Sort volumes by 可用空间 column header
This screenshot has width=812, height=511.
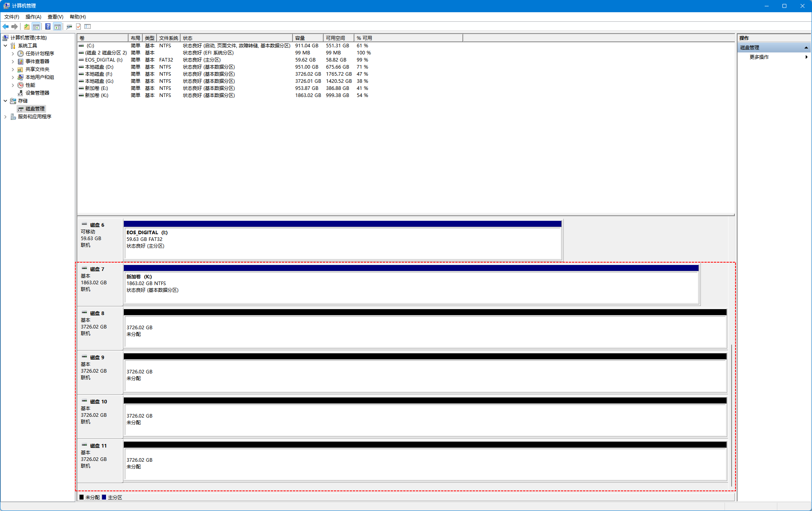pos(338,38)
